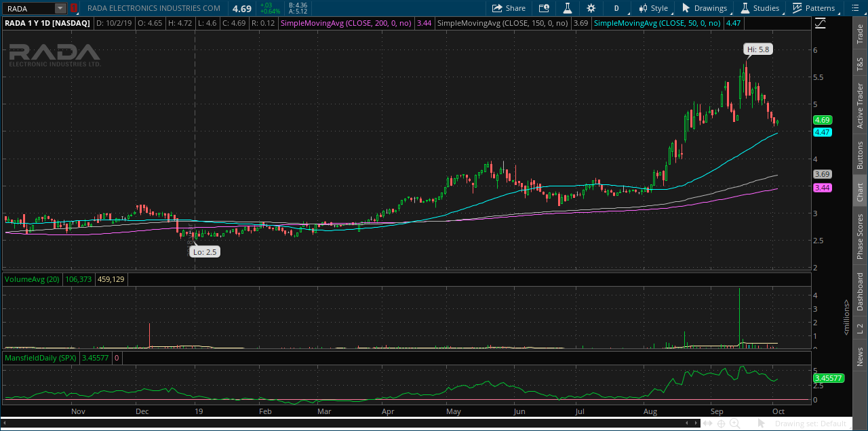This screenshot has height=431, width=868.
Task: Open the Style dropdown menu
Action: (x=653, y=8)
